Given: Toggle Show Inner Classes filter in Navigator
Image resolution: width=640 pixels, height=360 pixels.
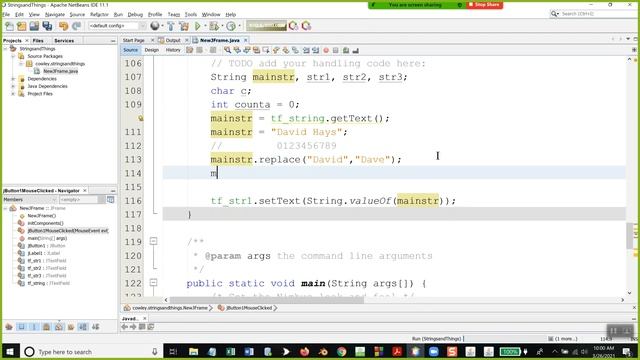Looking at the screenshot, I should point(58,327).
